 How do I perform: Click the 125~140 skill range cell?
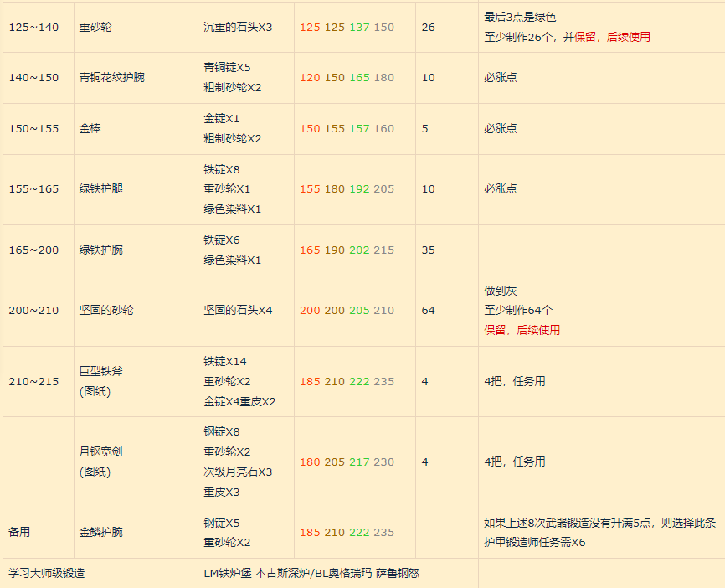(x=34, y=27)
